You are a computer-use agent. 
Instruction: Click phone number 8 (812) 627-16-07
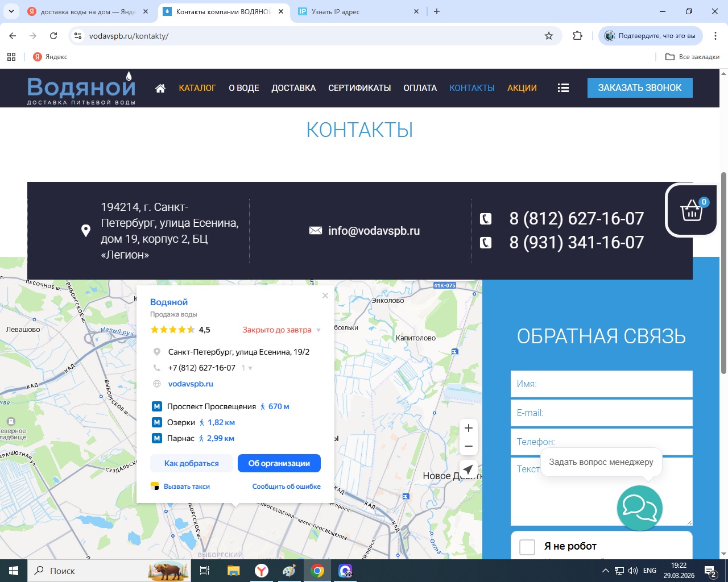pyautogui.click(x=577, y=218)
